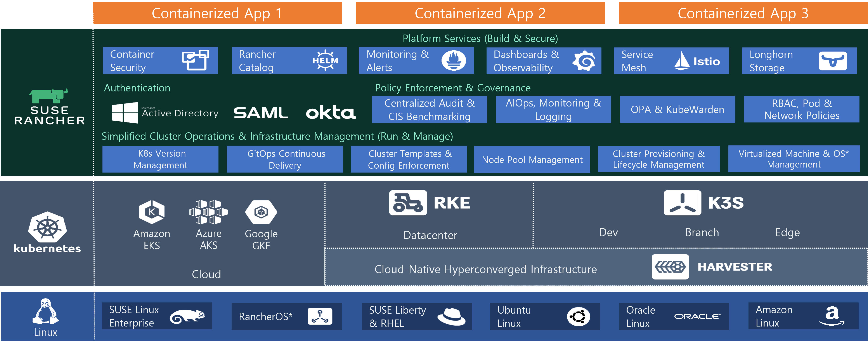Click the SAML logo
Image resolution: width=868 pixels, height=344 pixels.
coord(261,113)
